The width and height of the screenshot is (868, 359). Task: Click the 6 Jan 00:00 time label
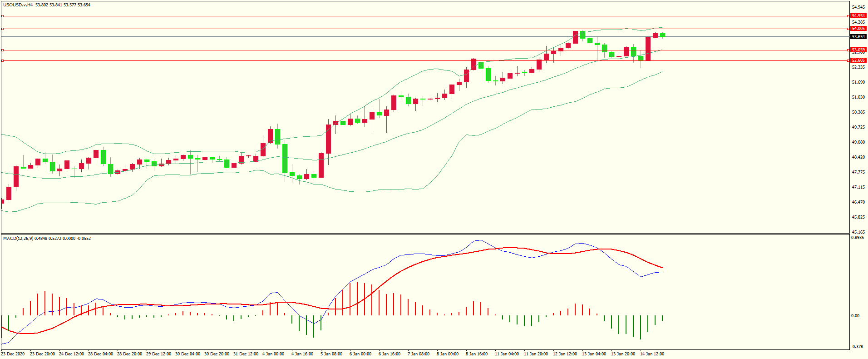click(360, 354)
